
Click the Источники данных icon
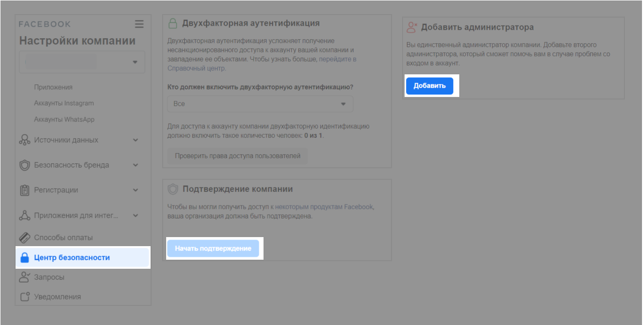[x=25, y=140]
